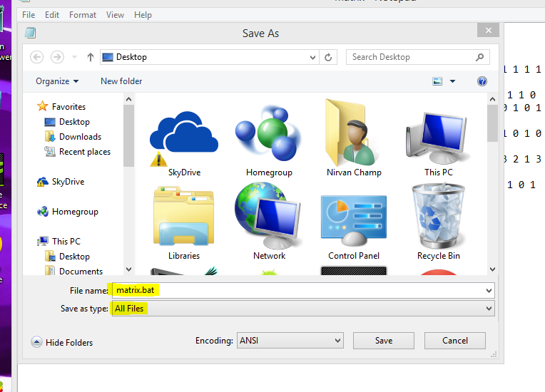Click navigation pane scrollbar down arrow
Screen dimensions: 545x392
[x=128, y=269]
